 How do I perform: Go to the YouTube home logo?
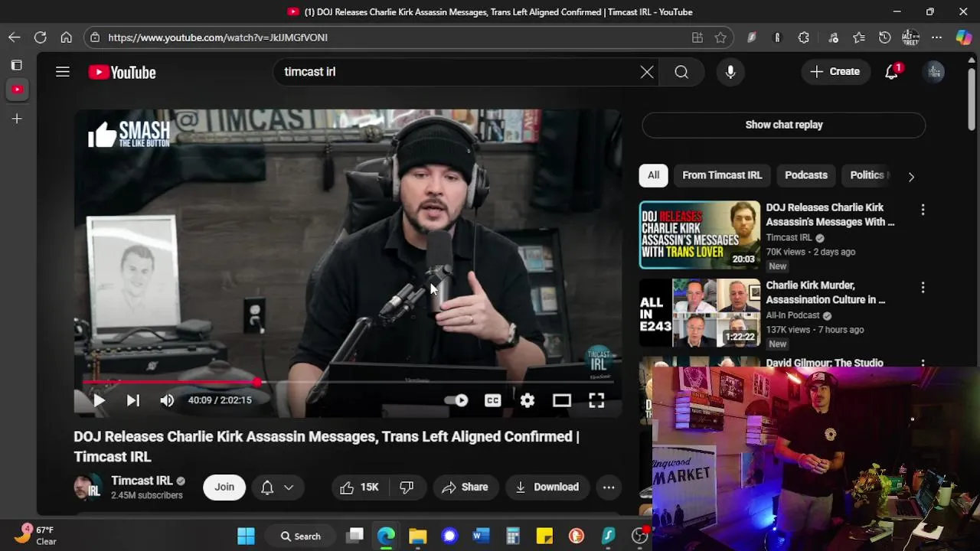pyautogui.click(x=122, y=72)
